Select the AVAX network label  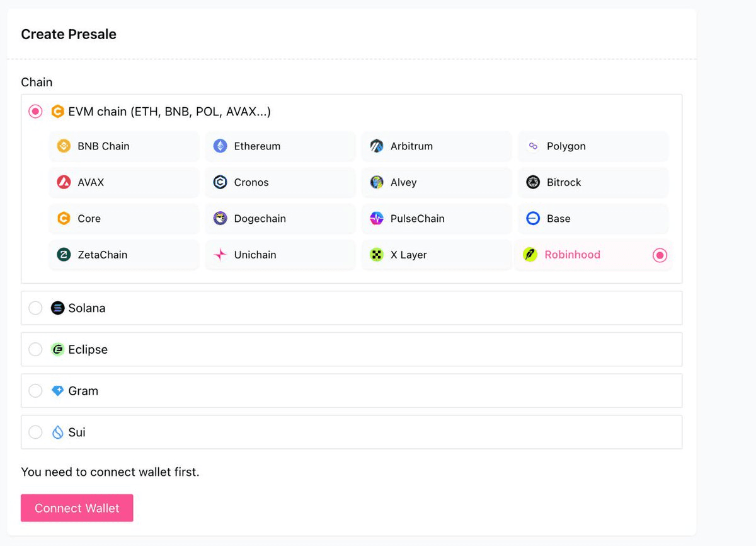91,182
